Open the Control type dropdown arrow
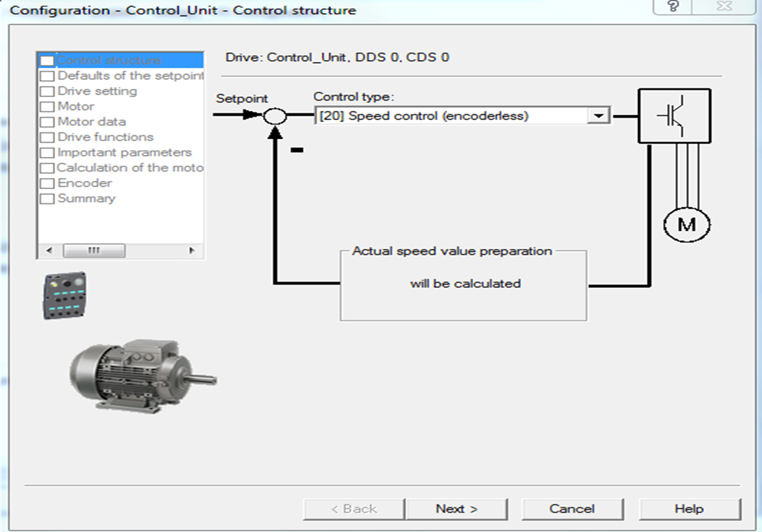 click(598, 116)
